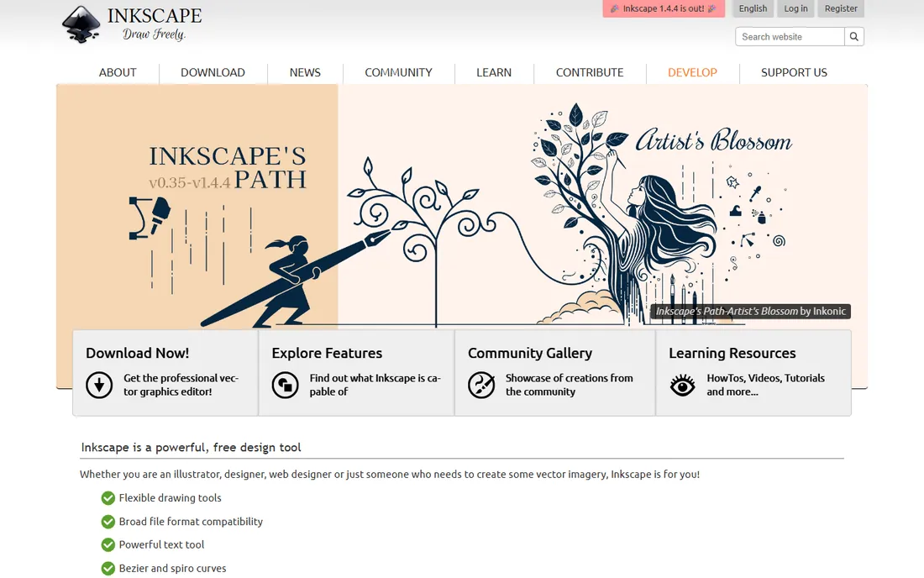The height and width of the screenshot is (578, 924).
Task: Click the Inkscape mountain logo icon
Action: tap(81, 24)
